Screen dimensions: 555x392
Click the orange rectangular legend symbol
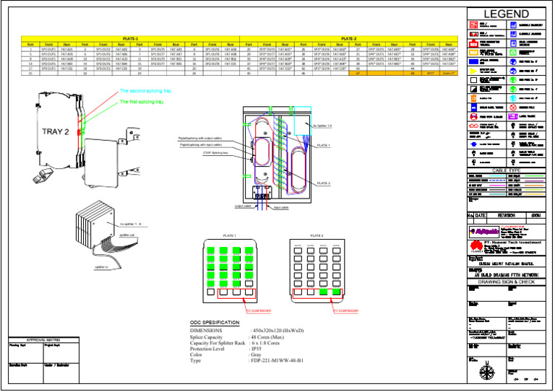(x=473, y=52)
